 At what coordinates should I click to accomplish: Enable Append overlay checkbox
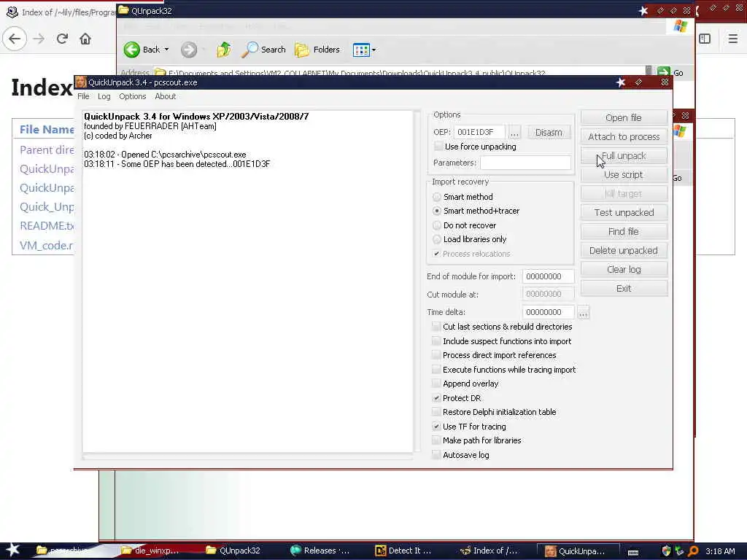pyautogui.click(x=436, y=384)
